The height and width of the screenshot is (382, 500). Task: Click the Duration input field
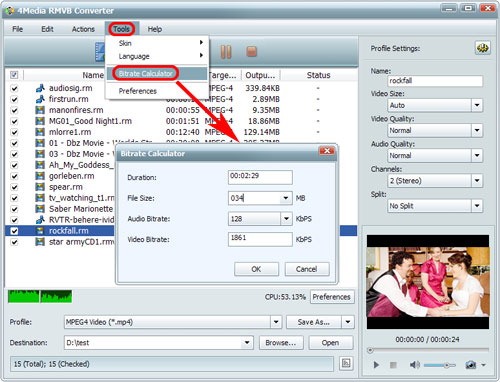(260, 177)
